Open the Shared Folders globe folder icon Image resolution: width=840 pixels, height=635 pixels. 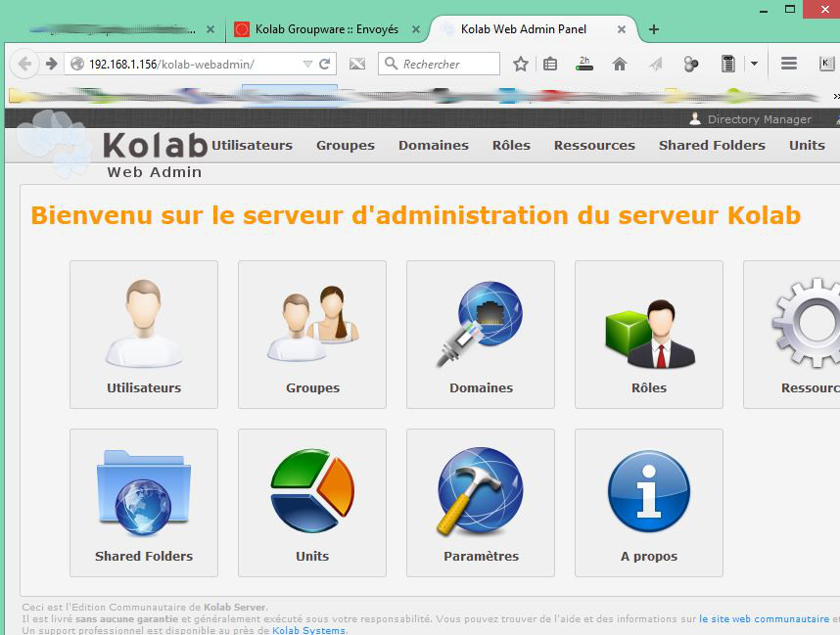[x=144, y=492]
